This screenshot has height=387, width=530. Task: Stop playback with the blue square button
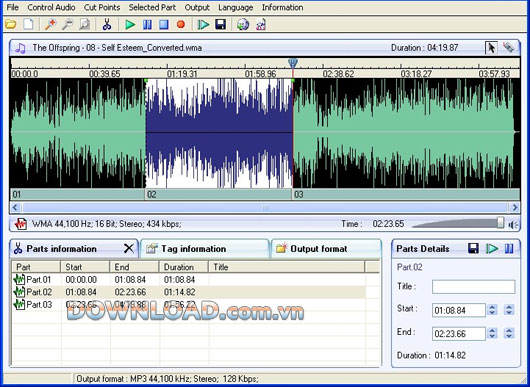(x=164, y=24)
